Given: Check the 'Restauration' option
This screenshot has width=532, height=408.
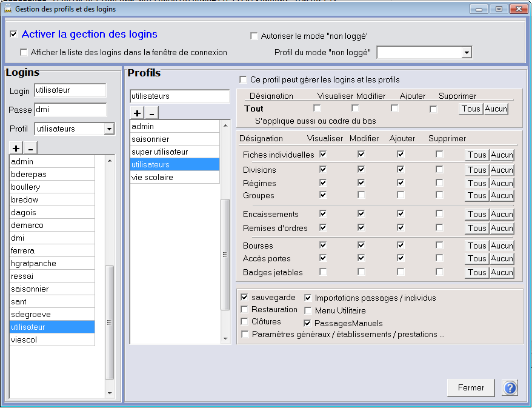Looking at the screenshot, I should click(245, 310).
